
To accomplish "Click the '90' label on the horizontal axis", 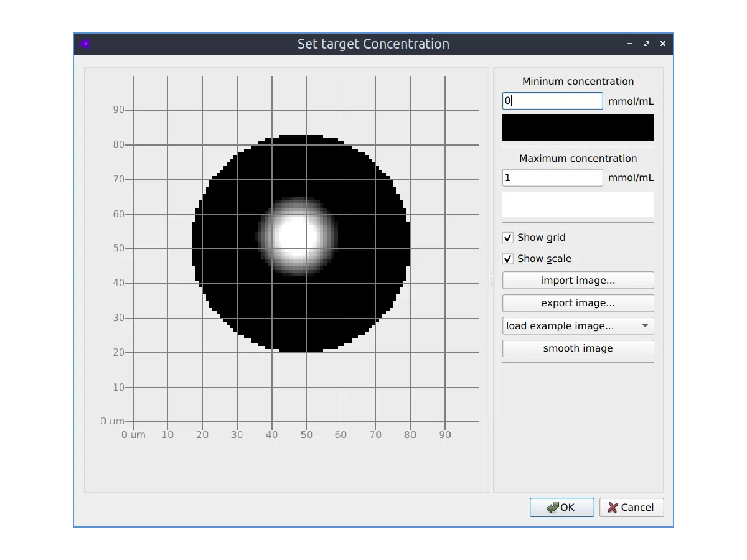I will (444, 435).
